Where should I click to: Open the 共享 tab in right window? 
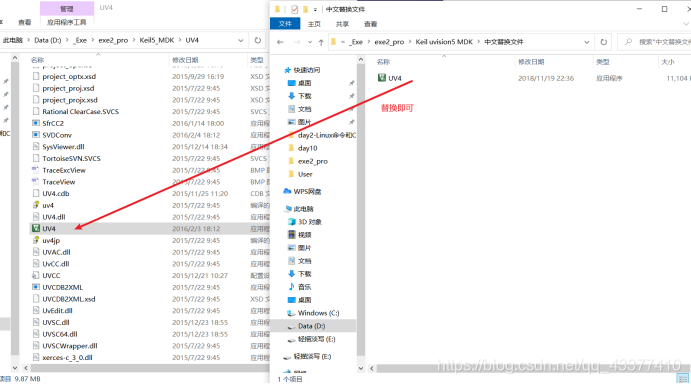tap(342, 24)
